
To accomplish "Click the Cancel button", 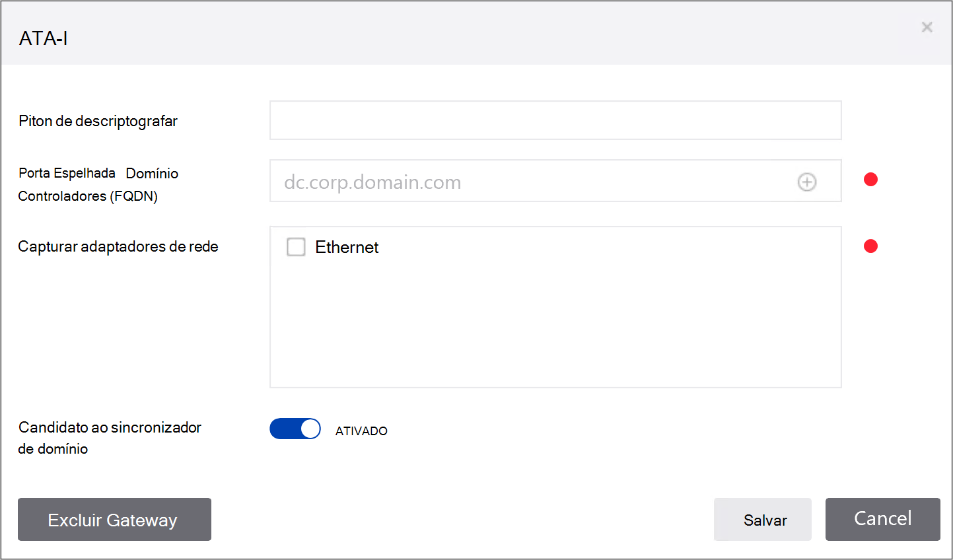I will (x=883, y=519).
